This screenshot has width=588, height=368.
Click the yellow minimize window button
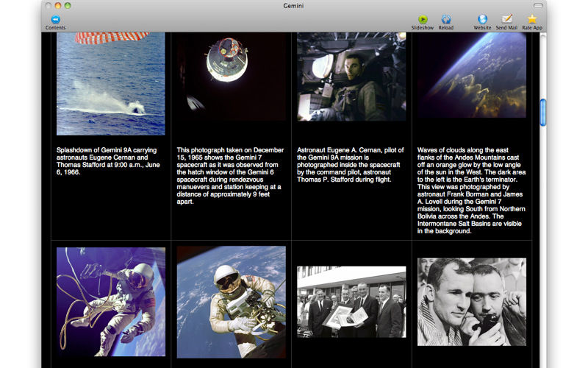coord(58,6)
